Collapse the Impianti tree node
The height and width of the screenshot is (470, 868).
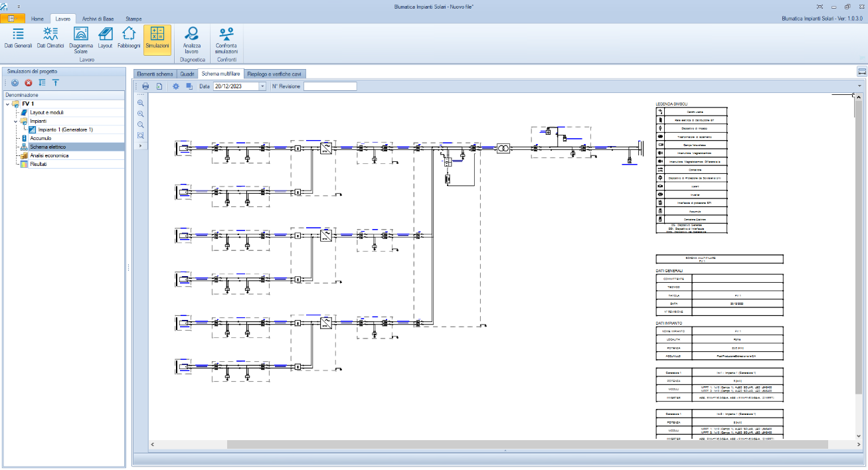(x=15, y=121)
